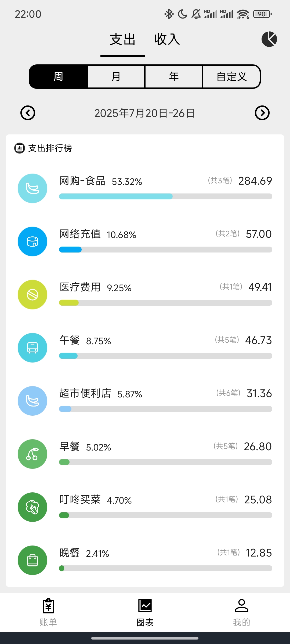Tap the 医疗费用 category icon
Viewport: 290px width, 644px height.
click(x=32, y=295)
